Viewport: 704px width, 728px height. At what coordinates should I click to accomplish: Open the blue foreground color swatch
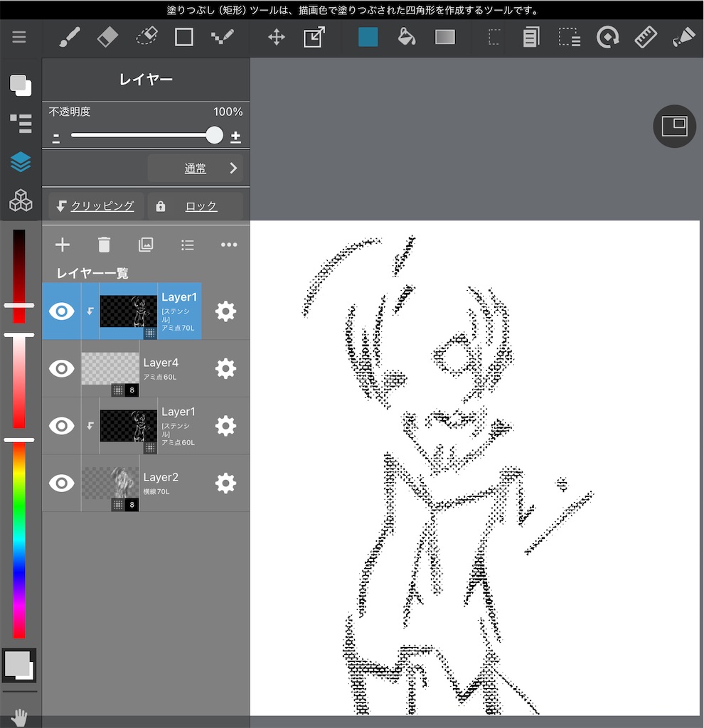(368, 37)
